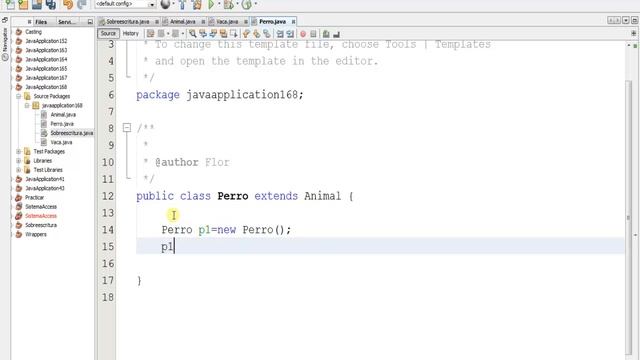The image size is (640, 360).
Task: Click the Find Previous Occurrence icon
Action: pyautogui.click(x=203, y=34)
